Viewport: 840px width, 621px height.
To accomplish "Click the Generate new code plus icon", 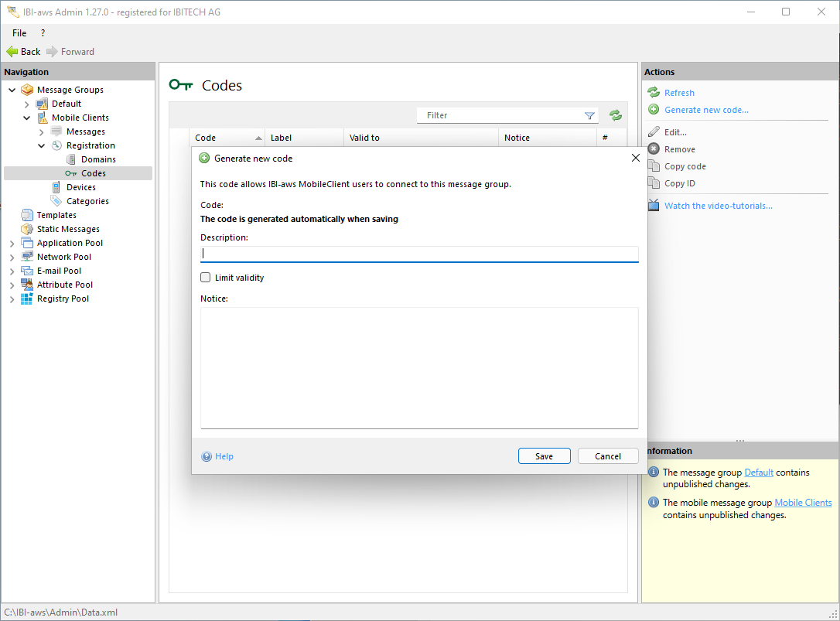I will pos(654,110).
